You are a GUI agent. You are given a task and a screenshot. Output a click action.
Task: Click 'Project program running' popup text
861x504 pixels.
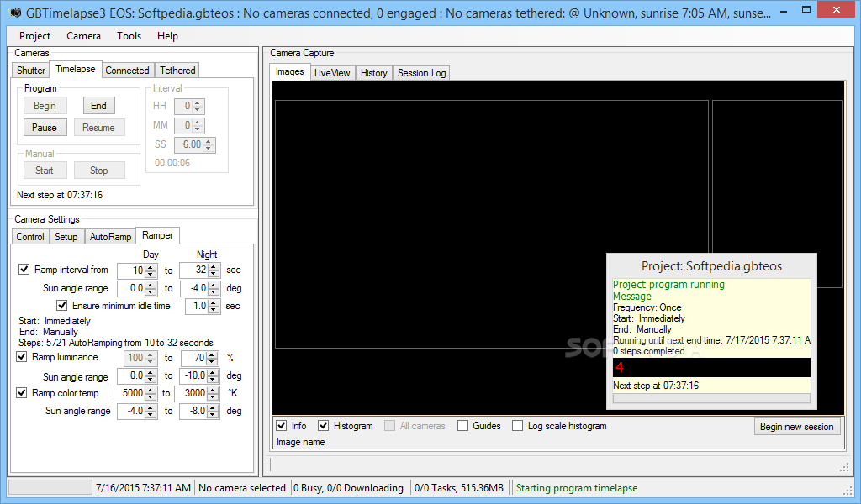click(668, 285)
